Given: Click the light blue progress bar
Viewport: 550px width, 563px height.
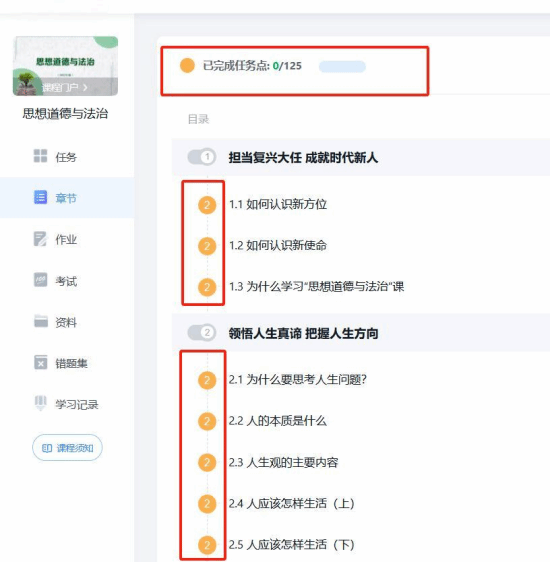Looking at the screenshot, I should (342, 67).
